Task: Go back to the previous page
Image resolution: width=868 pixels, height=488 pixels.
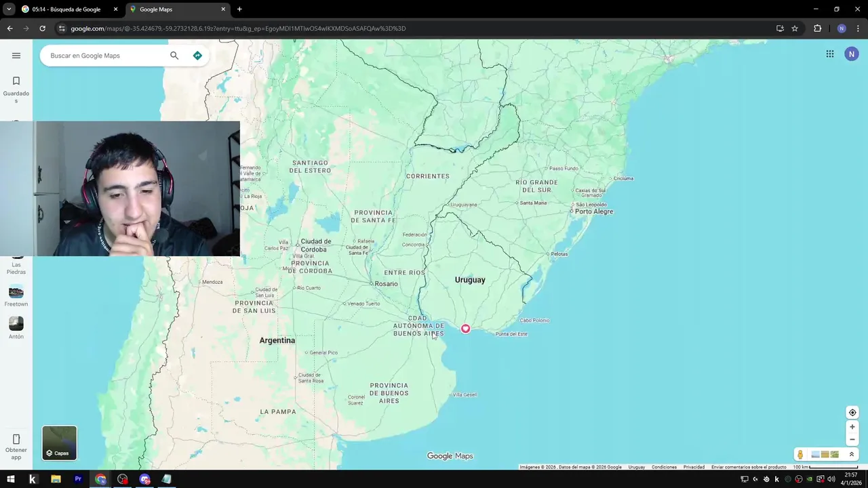Action: tap(9, 28)
